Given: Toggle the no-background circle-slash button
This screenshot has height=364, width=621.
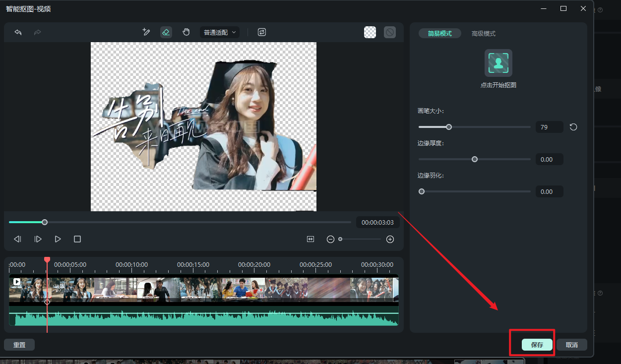Looking at the screenshot, I should point(390,32).
